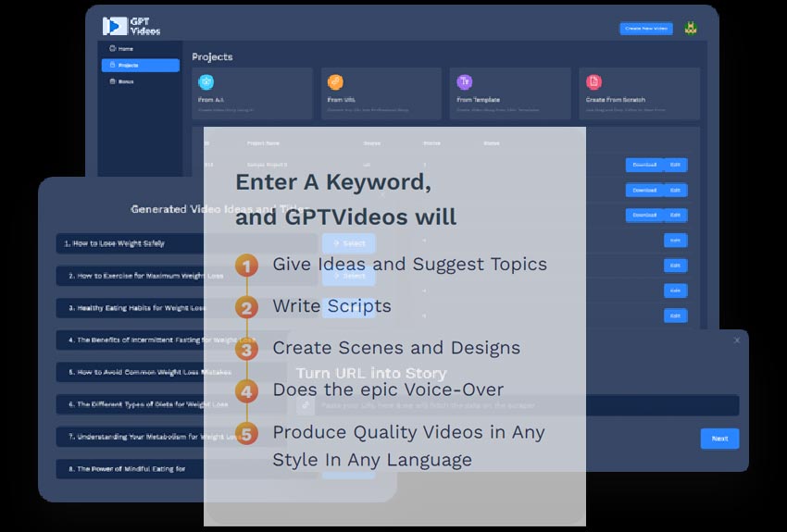Viewport: 787px width, 532px height.
Task: Click Select next to 'How to Lose Weight Safely'
Action: (349, 243)
